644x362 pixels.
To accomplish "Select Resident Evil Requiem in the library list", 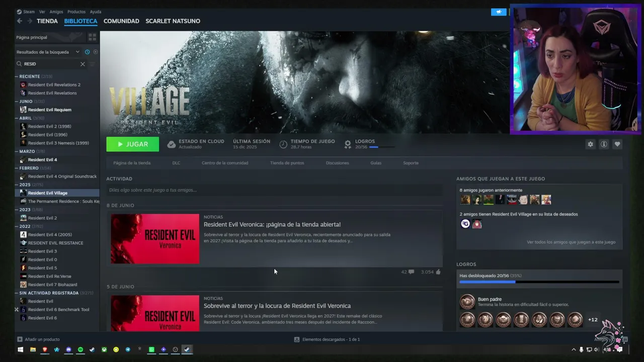I will point(49,110).
